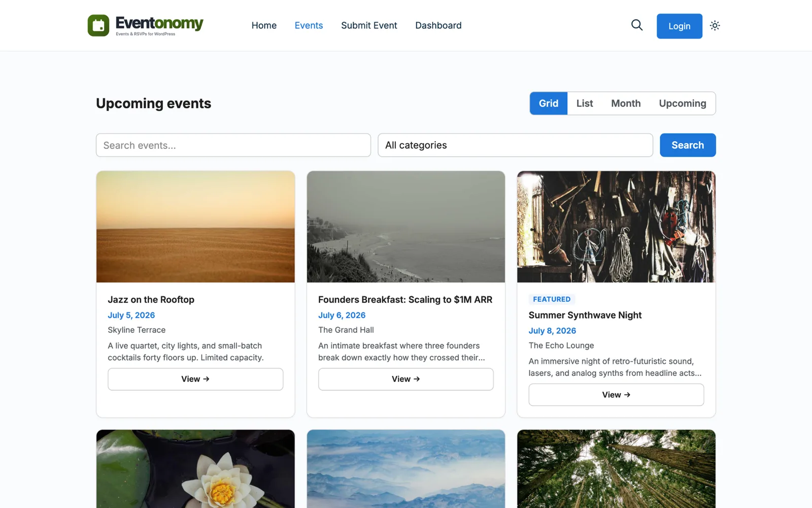Go to the Home nav link
Screen dimensions: 812x508
coord(264,25)
